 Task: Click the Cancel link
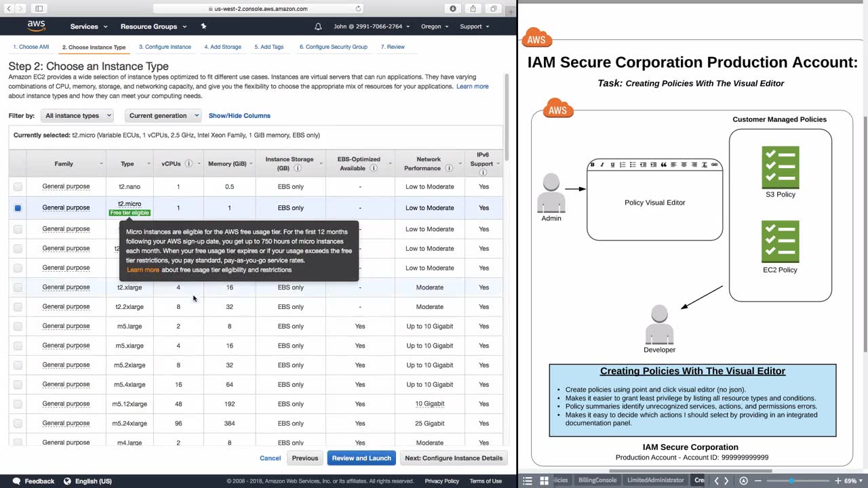tap(270, 458)
